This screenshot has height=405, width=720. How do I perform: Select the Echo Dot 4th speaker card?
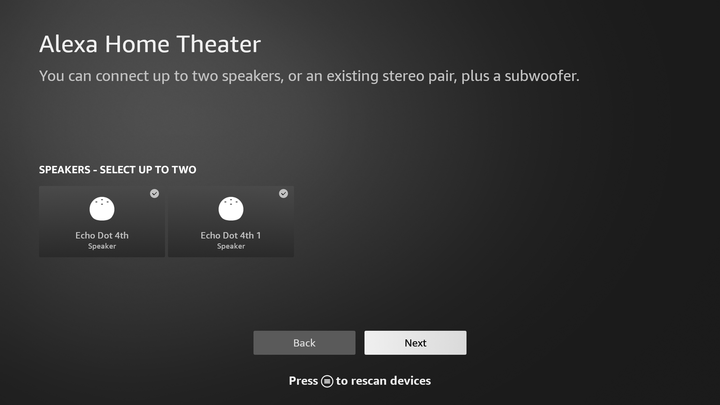102,221
